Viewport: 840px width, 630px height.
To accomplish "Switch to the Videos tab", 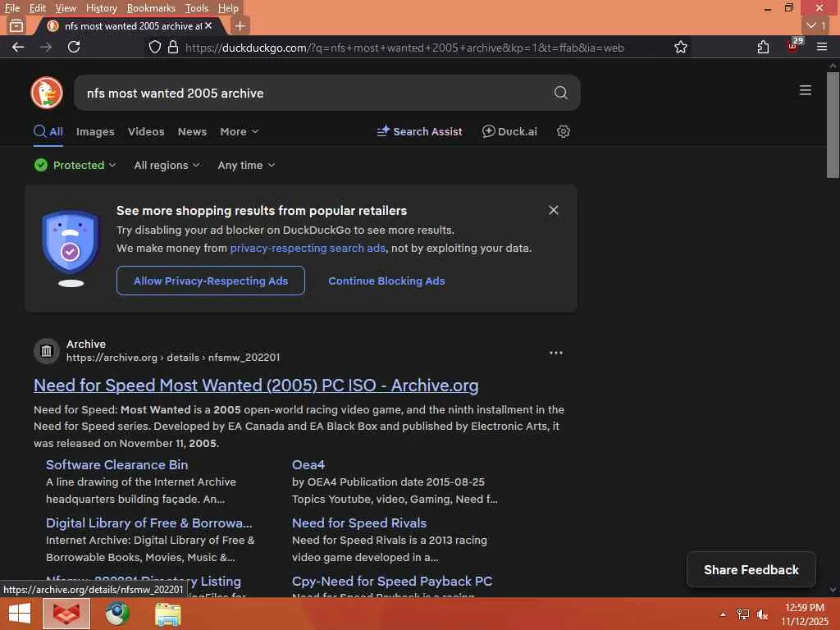I will [146, 132].
